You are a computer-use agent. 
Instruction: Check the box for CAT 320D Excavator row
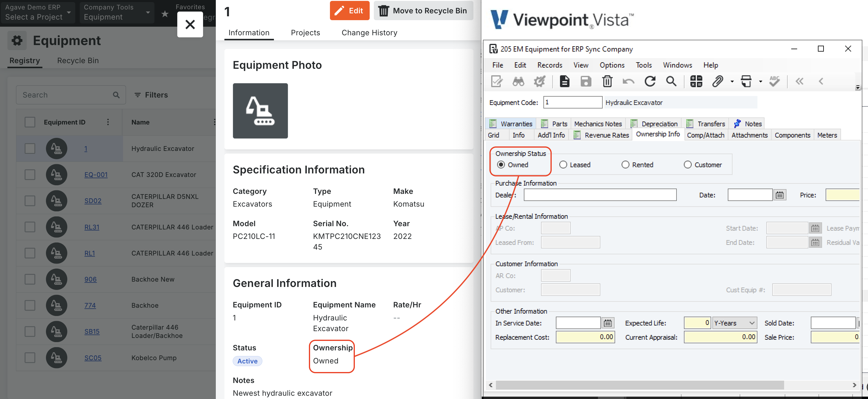click(x=30, y=175)
